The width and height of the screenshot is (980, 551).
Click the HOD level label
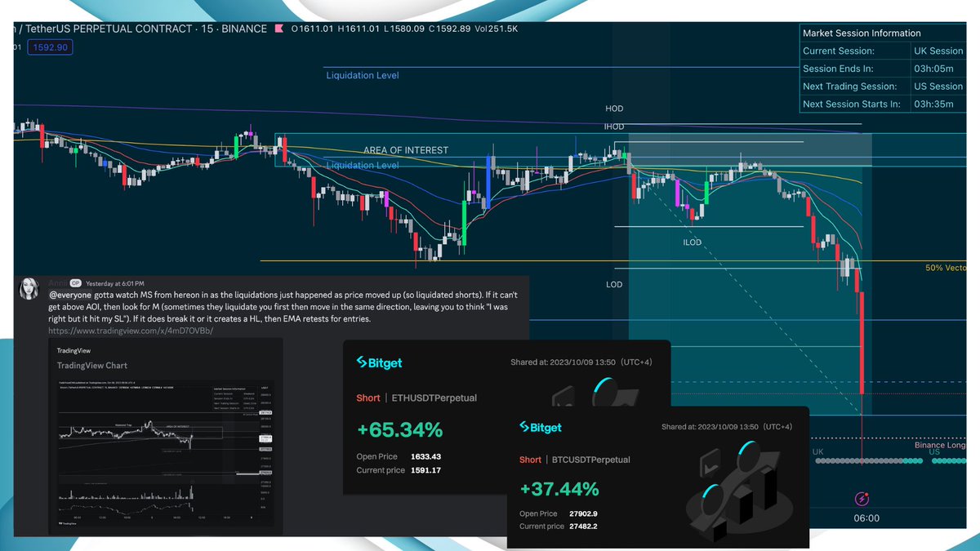pyautogui.click(x=614, y=109)
